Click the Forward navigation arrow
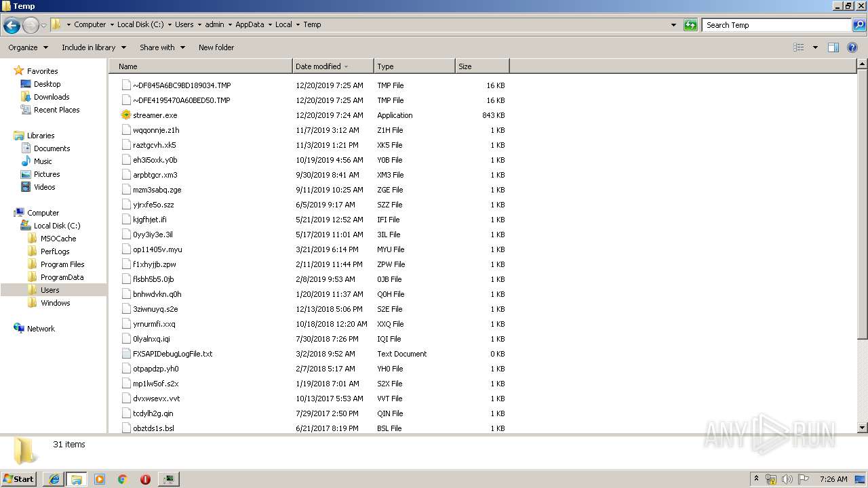868x488 pixels. [x=31, y=25]
